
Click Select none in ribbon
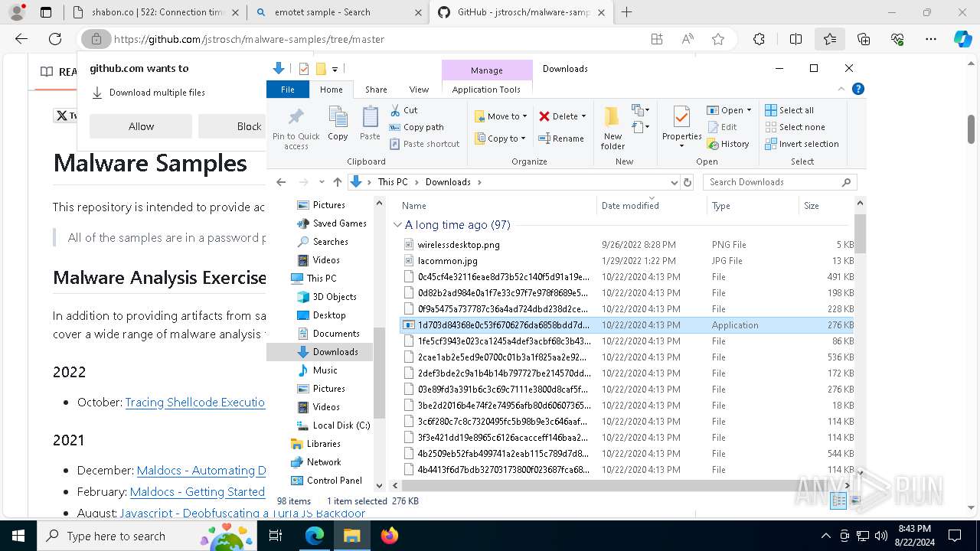point(795,127)
